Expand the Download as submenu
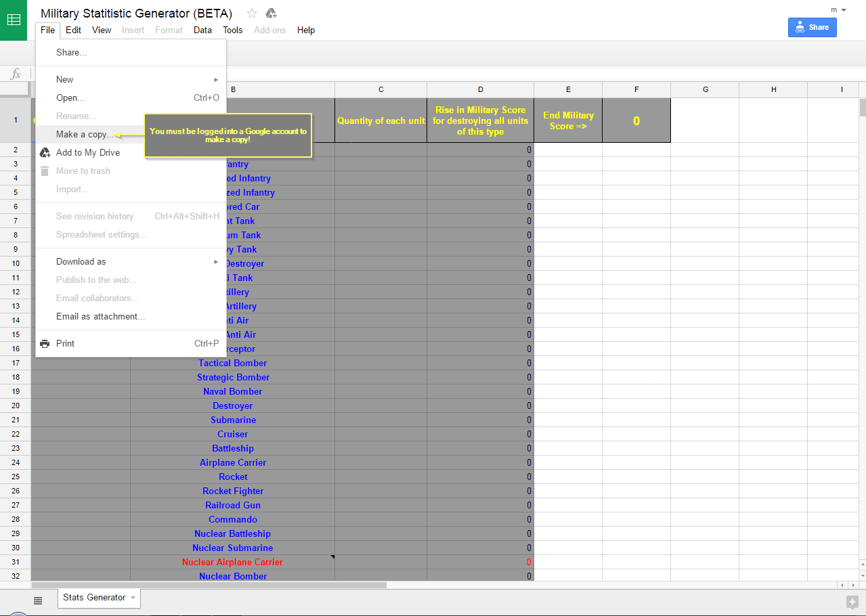866x616 pixels. pyautogui.click(x=216, y=262)
